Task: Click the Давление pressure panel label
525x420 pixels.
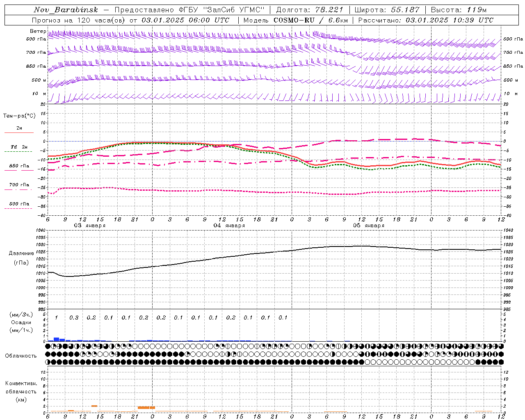Action: [21, 253]
